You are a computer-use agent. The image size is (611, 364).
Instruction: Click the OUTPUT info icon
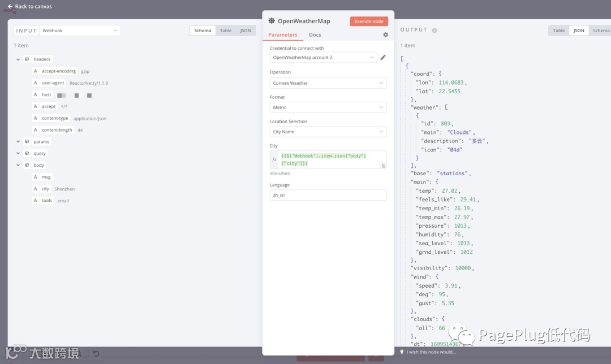click(434, 31)
